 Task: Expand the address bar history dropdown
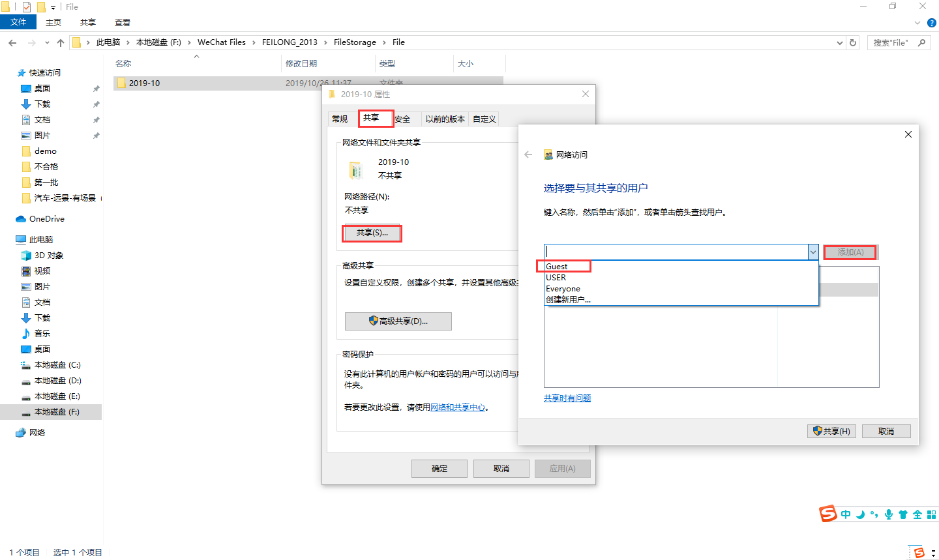[840, 42]
